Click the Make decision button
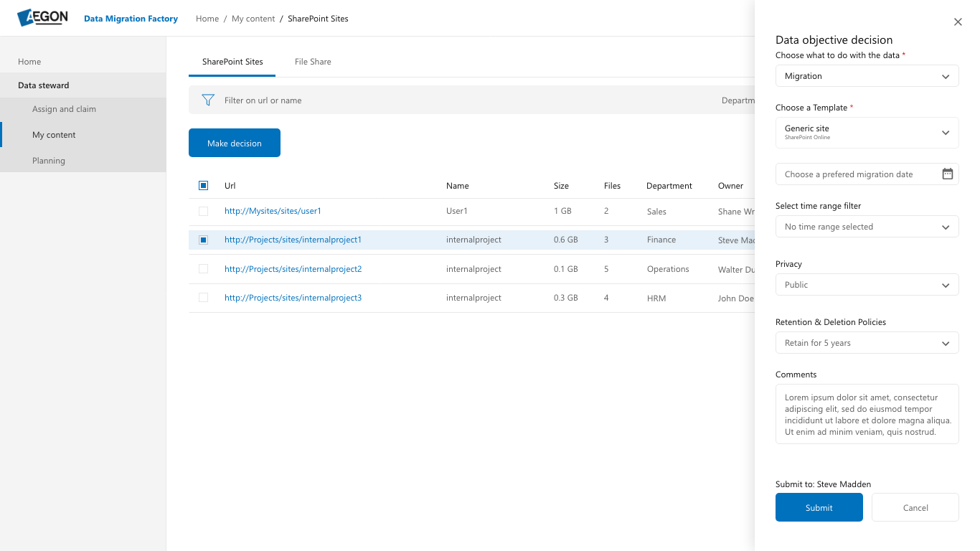The width and height of the screenshot is (980, 551). [235, 143]
